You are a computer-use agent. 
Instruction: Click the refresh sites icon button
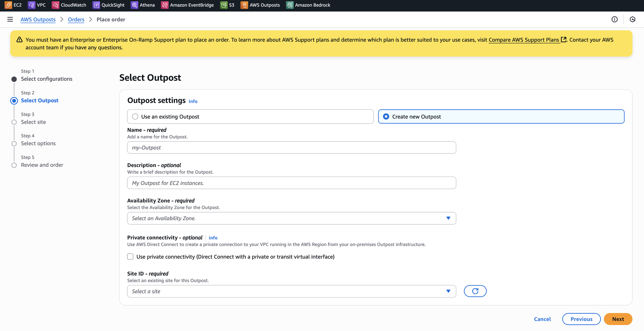click(475, 291)
